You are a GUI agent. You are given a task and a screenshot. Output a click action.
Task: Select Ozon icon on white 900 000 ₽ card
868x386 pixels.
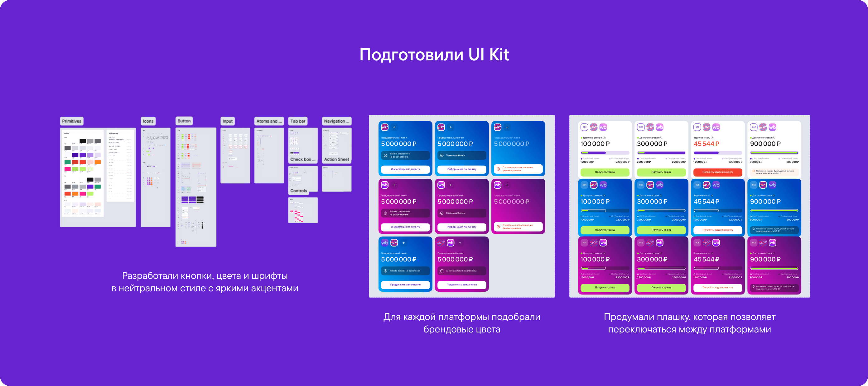[763, 127]
